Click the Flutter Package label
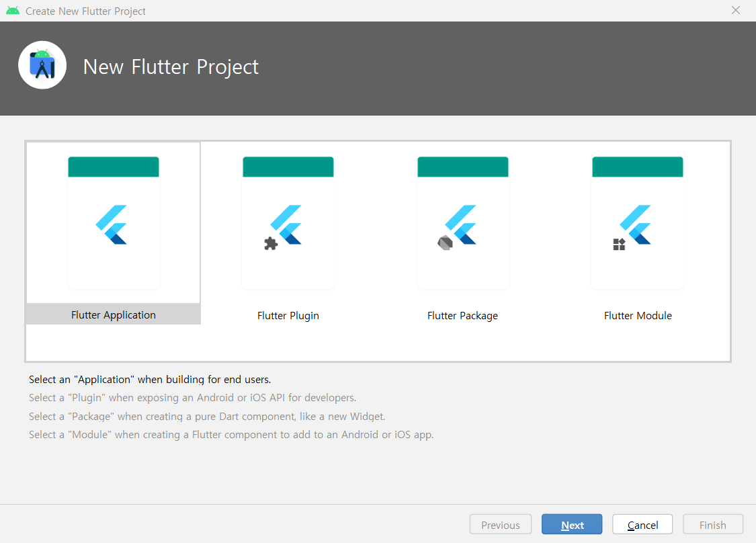Screen dimensions: 756x543 coord(462,315)
